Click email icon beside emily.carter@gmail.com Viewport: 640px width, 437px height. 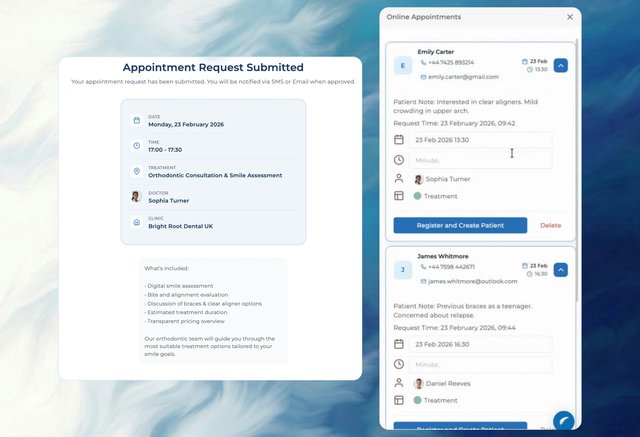click(x=423, y=77)
